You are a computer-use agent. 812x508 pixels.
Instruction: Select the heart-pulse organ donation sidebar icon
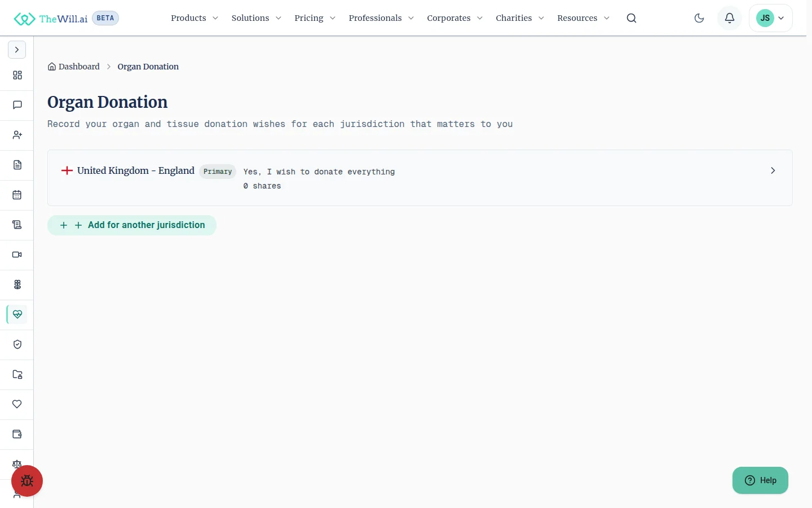coord(17,314)
